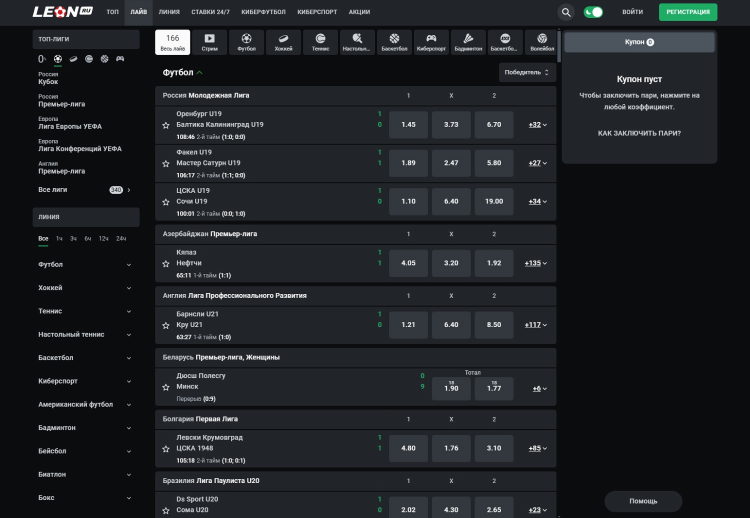Expand Киберспорт in the линия sidebar

[86, 381]
